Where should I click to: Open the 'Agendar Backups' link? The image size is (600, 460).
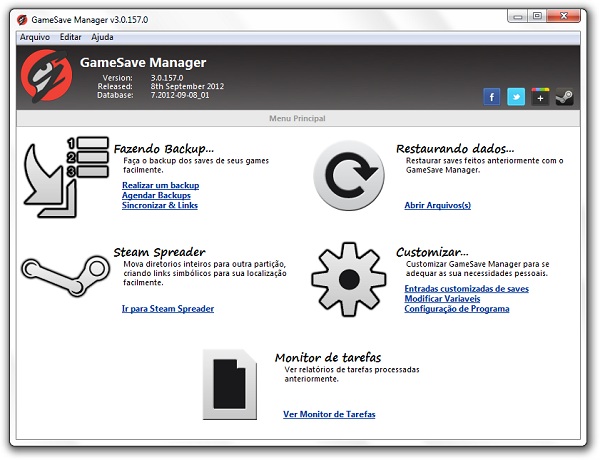[x=156, y=195]
